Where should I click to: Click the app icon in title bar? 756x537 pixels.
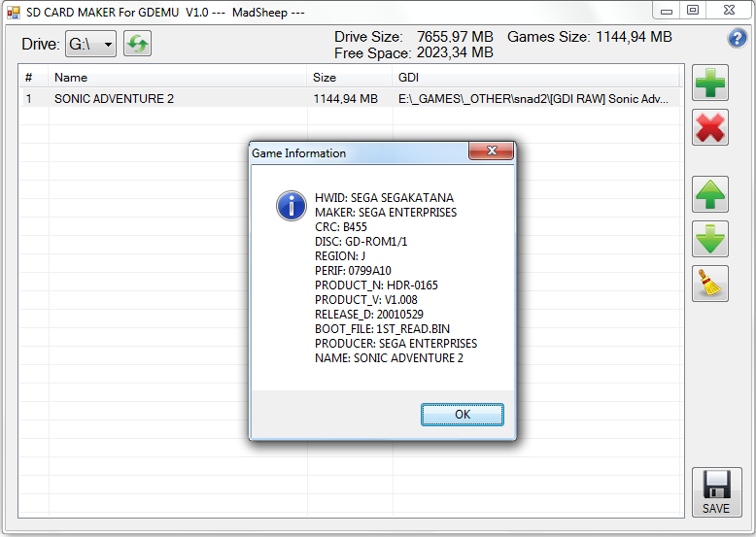tap(14, 12)
